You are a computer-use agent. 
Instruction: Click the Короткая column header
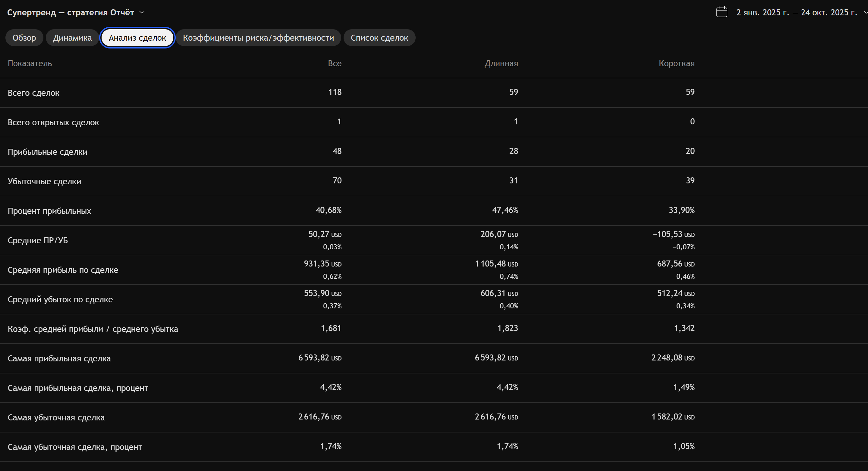tap(676, 63)
